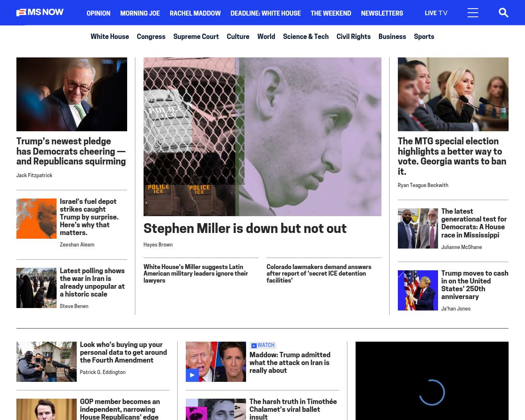525x420 pixels.
Task: Open the Supreme Court section tab
Action: point(196,37)
